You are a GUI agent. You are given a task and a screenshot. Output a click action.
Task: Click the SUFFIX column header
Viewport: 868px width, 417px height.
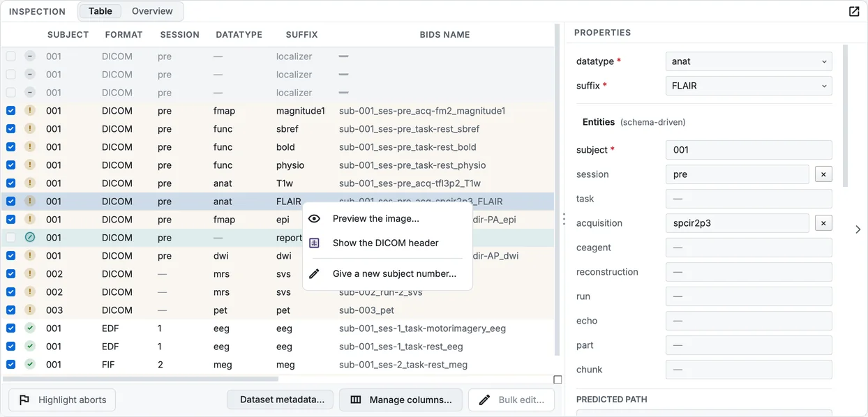pos(301,34)
